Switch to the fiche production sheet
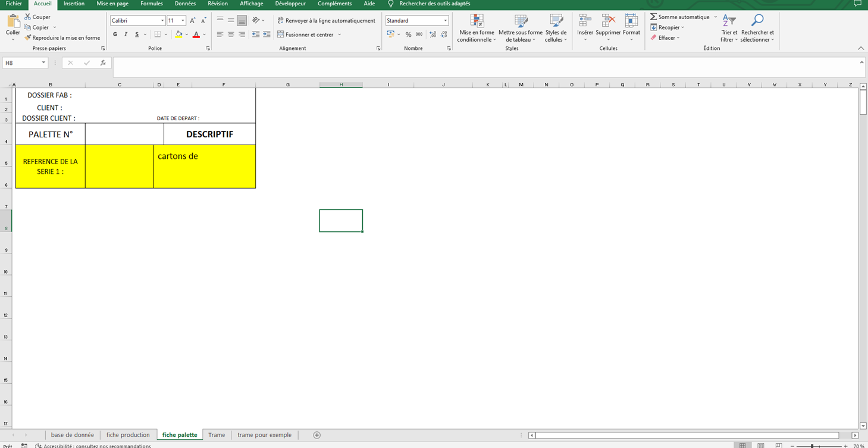The width and height of the screenshot is (868, 448). pyautogui.click(x=128, y=435)
